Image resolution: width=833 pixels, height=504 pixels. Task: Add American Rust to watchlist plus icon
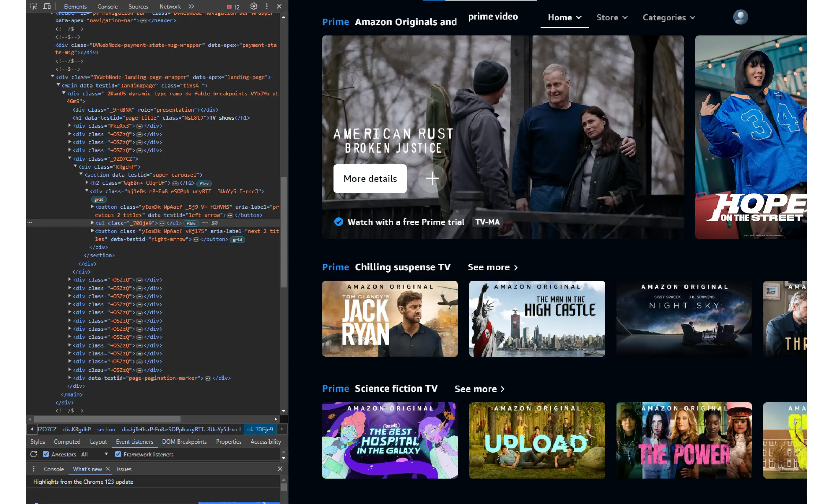point(432,178)
